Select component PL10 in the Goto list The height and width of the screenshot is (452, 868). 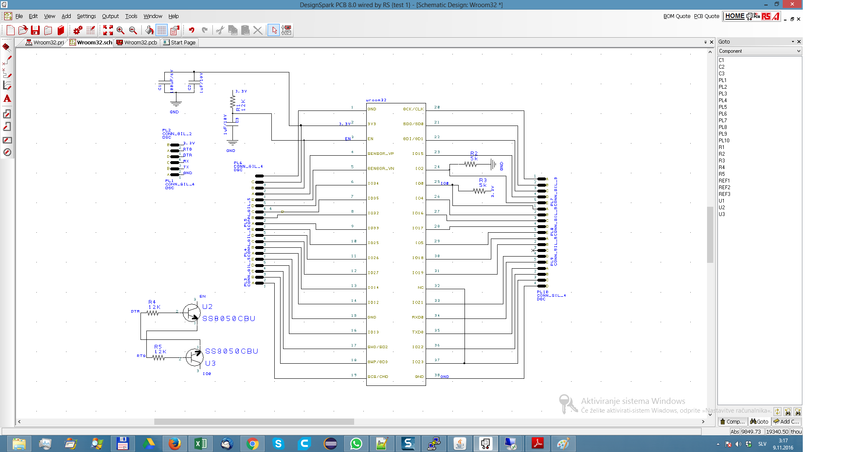click(x=724, y=141)
